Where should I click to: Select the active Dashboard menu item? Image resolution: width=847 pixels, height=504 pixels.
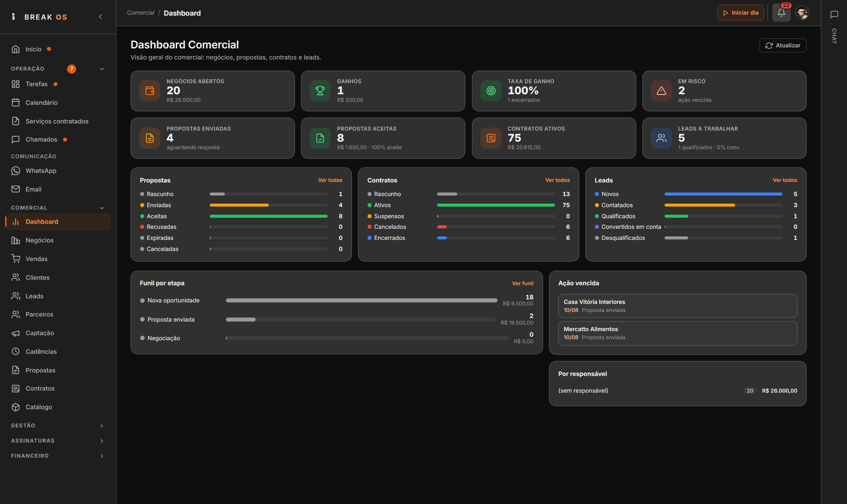tap(58, 222)
